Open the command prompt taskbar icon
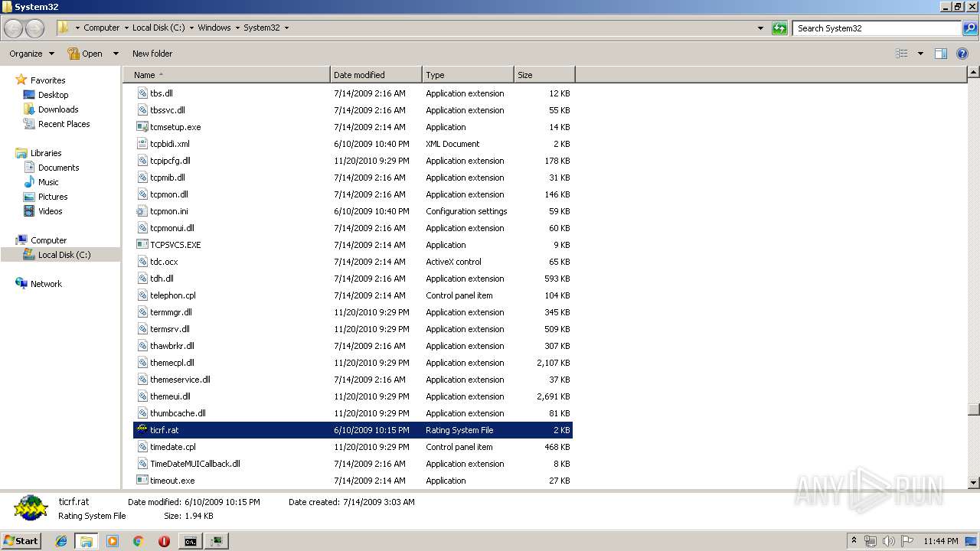The height and width of the screenshot is (551, 980). 190,541
